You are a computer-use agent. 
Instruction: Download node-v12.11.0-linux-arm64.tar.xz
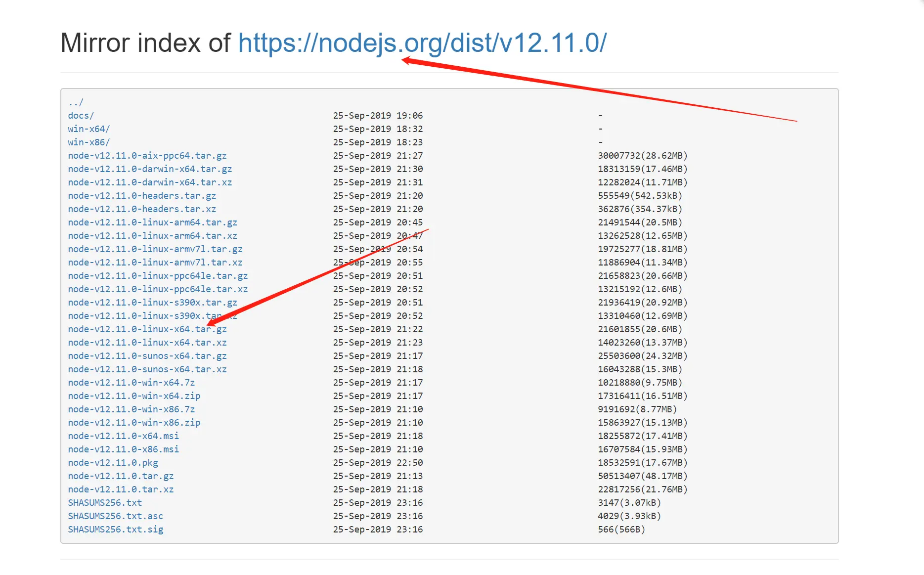(153, 236)
